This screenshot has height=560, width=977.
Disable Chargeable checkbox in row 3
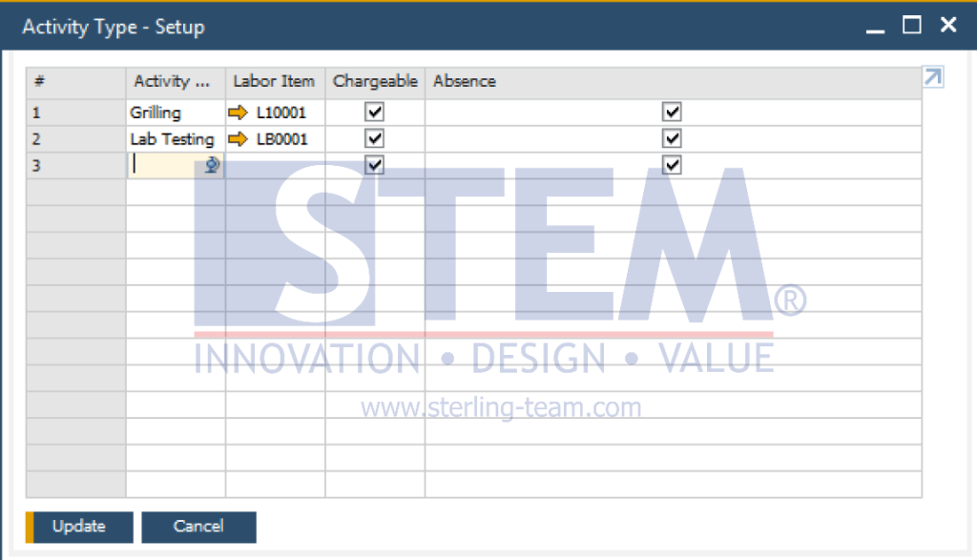374,164
